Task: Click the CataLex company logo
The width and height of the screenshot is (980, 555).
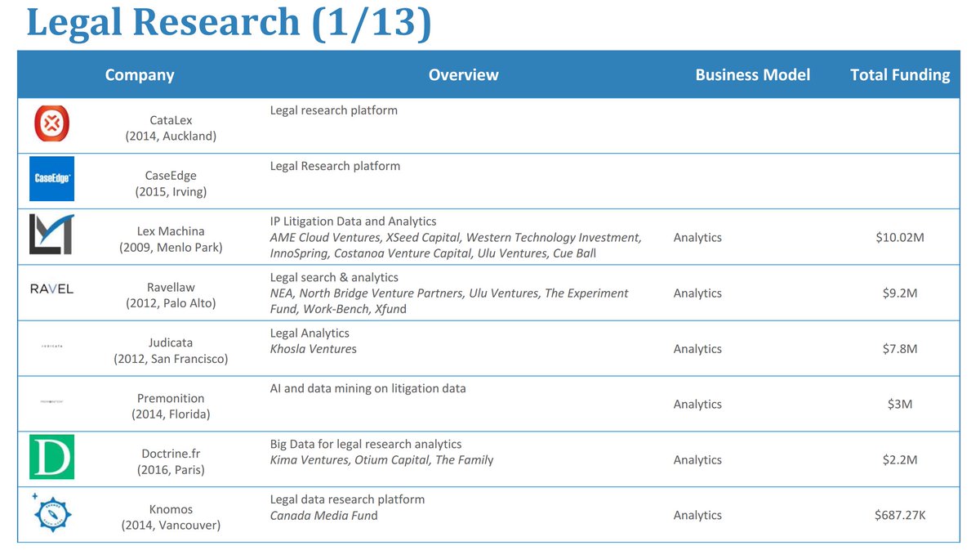Action: (x=51, y=124)
